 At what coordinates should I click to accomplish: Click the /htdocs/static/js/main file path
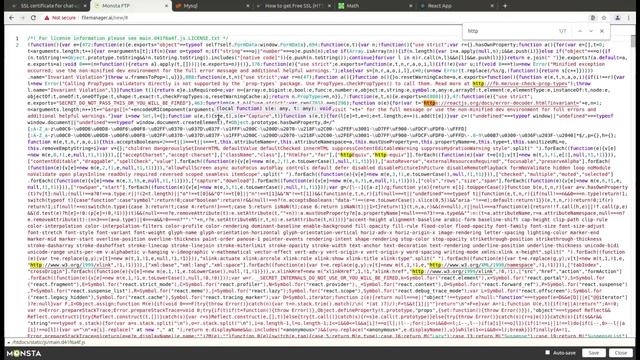(49, 342)
